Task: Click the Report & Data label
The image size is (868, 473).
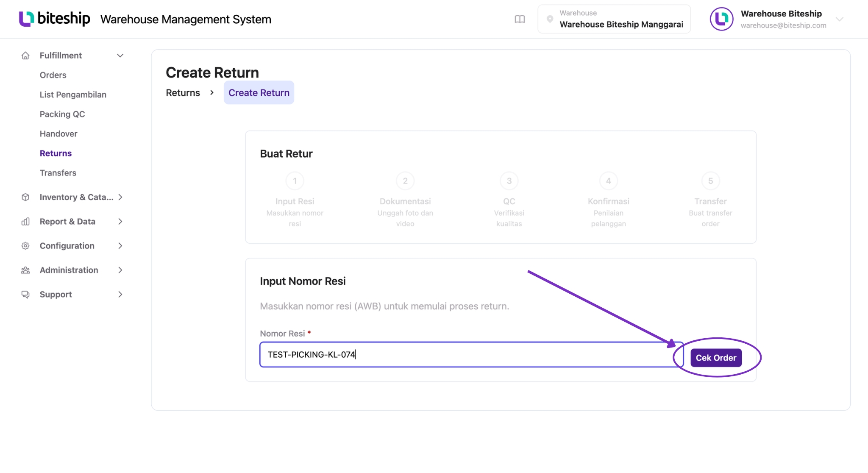Action: point(67,221)
